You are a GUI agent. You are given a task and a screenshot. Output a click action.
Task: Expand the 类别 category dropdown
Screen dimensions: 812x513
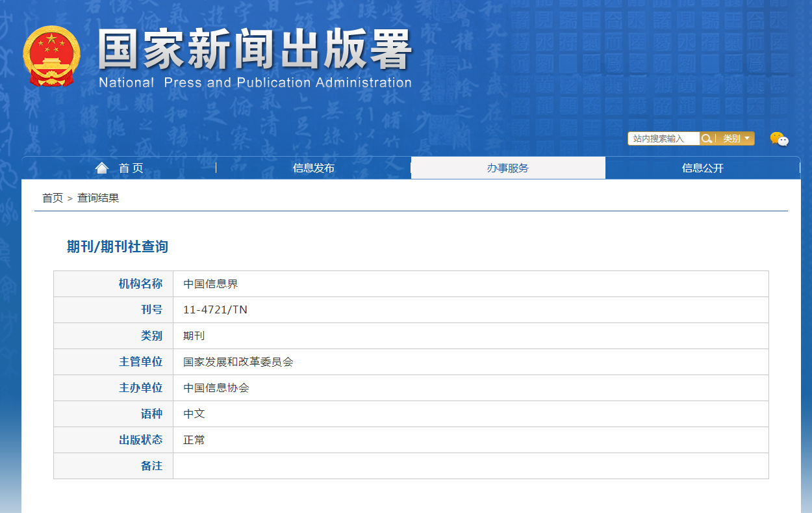(736, 138)
